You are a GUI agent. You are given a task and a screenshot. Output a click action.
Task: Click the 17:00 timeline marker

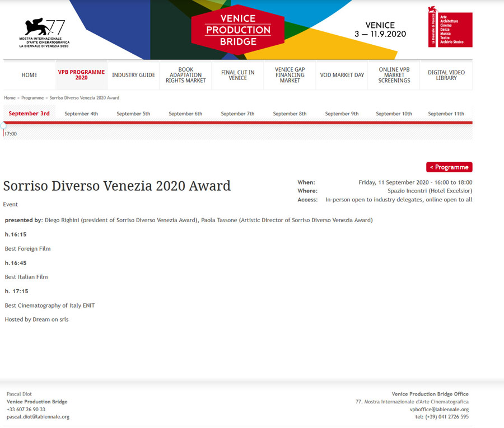pyautogui.click(x=10, y=134)
